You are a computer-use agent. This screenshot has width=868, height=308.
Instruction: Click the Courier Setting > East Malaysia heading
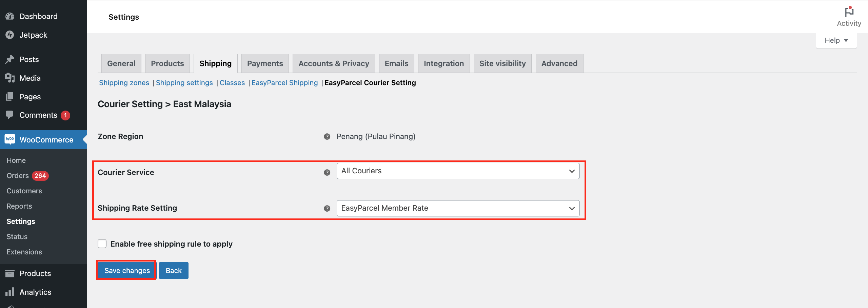164,104
